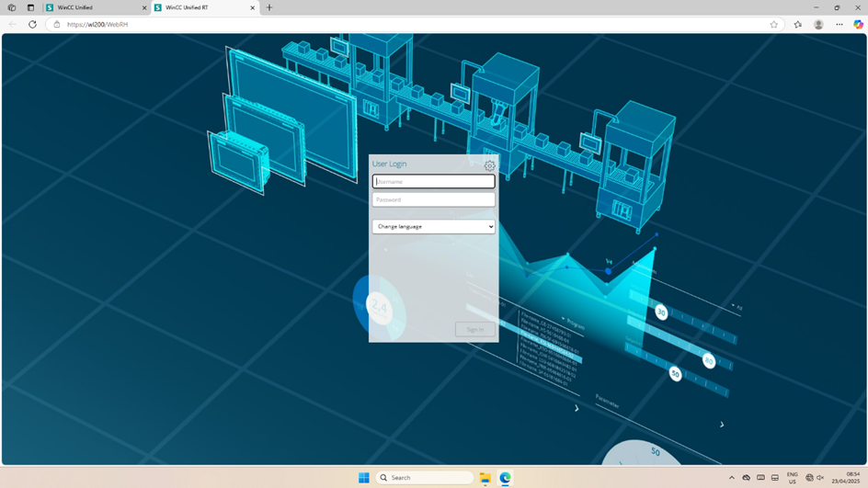Open the browser Settings and more (three dots) menu

(839, 25)
